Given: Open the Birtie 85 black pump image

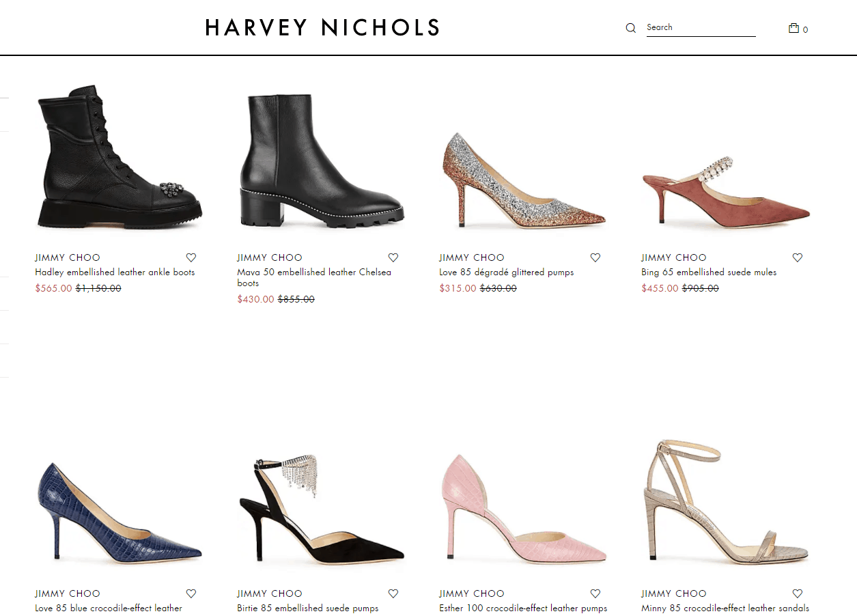Looking at the screenshot, I should click(x=321, y=508).
